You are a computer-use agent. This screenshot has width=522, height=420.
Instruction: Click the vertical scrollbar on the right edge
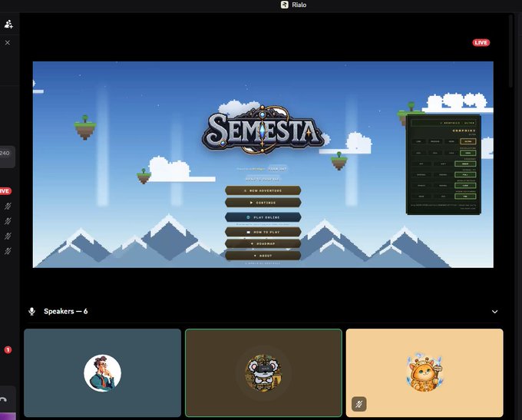coord(511,51)
